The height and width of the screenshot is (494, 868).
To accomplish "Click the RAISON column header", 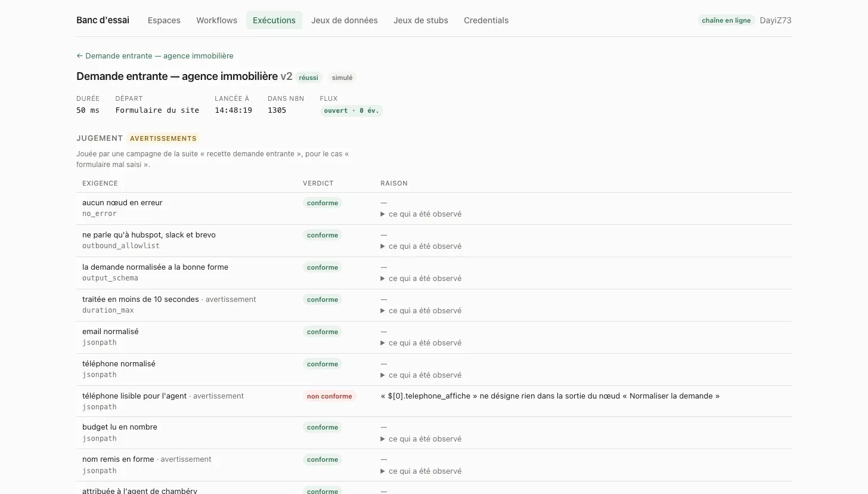I will pyautogui.click(x=394, y=183).
